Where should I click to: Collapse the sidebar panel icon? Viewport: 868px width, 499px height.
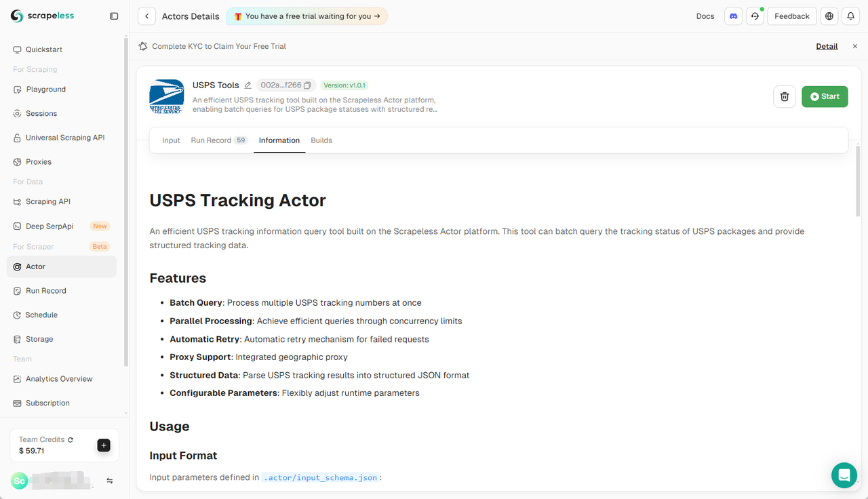point(114,16)
